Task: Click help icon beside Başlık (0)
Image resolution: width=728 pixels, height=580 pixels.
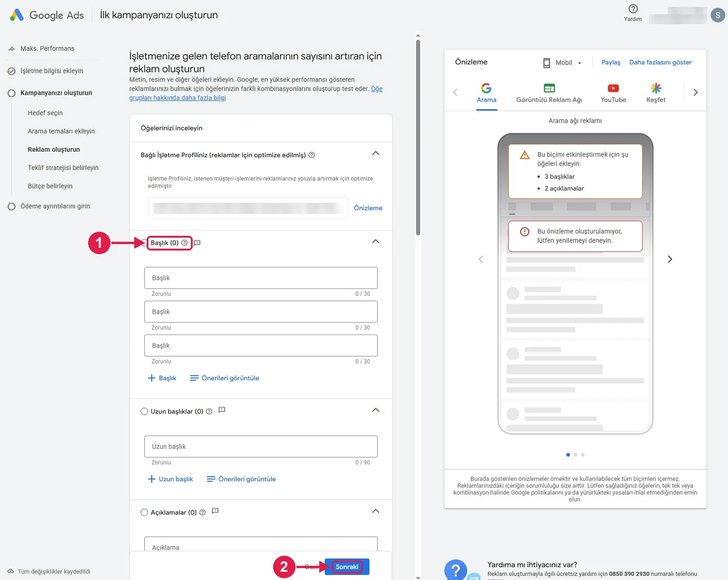Action: (x=184, y=243)
